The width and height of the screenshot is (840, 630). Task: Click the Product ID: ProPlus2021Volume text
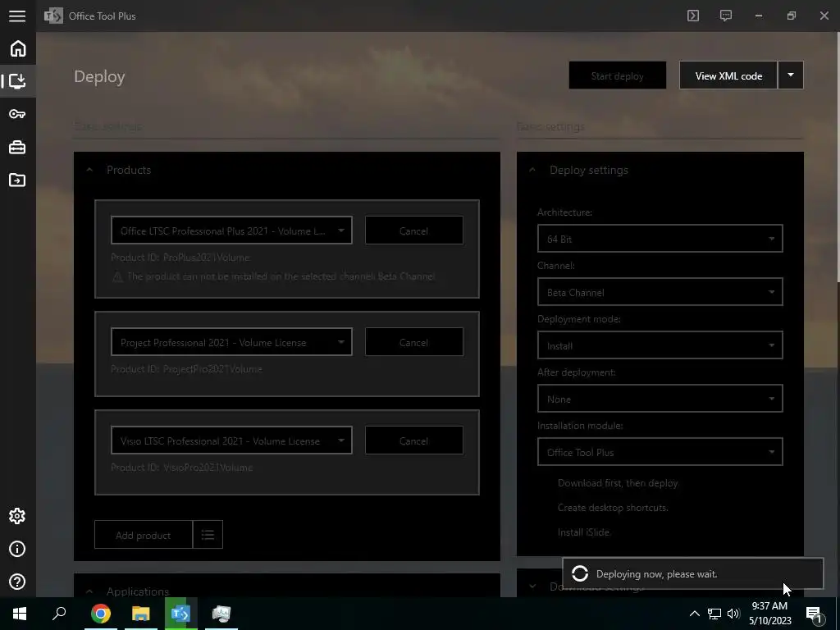pyautogui.click(x=180, y=258)
